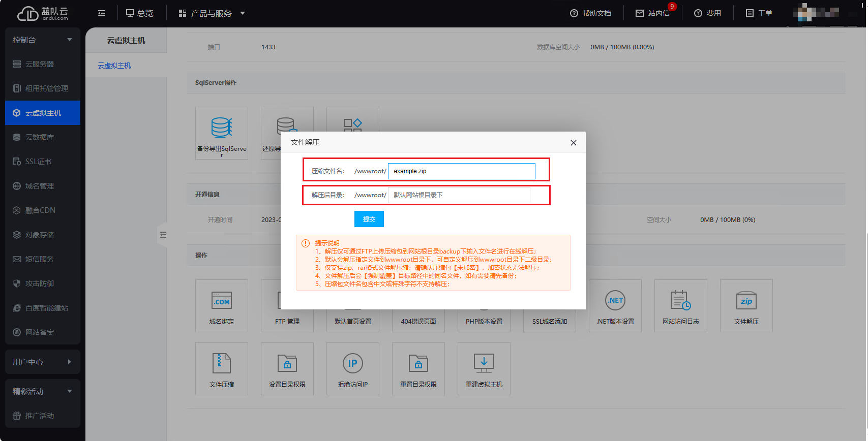The width and height of the screenshot is (868, 441).
Task: Open 云服务器 in the sidebar
Action: coord(40,64)
